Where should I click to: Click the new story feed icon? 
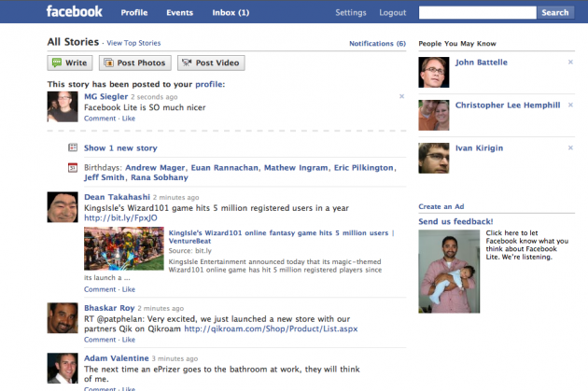point(73,147)
